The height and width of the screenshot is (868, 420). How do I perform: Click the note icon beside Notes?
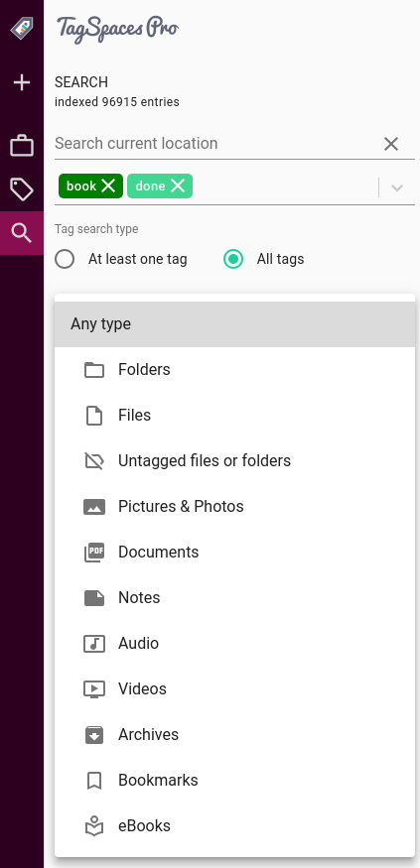[94, 598]
